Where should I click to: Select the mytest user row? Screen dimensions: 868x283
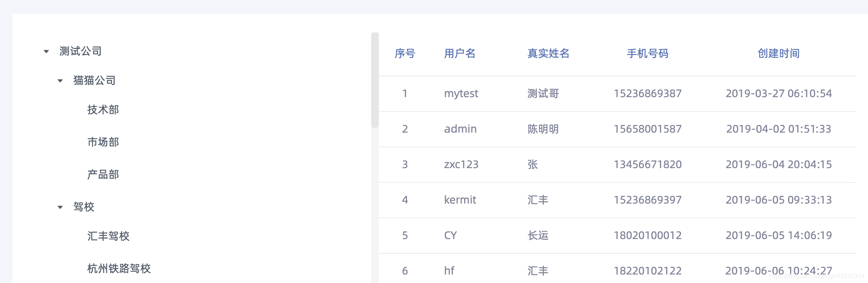pyautogui.click(x=617, y=94)
